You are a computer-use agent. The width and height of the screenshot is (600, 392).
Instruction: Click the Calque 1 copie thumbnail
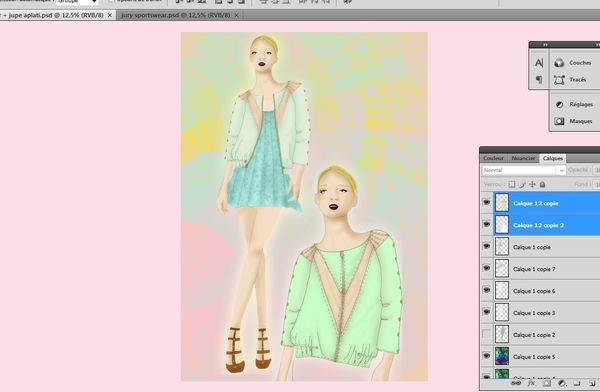(502, 247)
